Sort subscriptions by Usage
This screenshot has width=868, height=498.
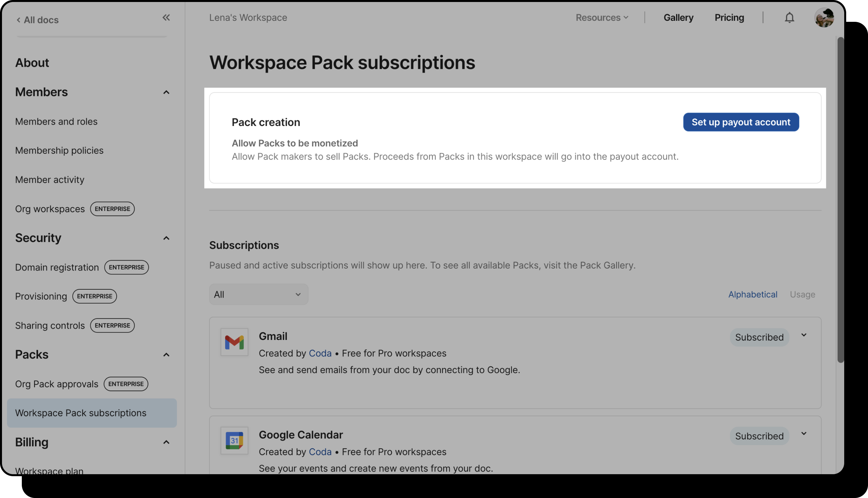(802, 295)
